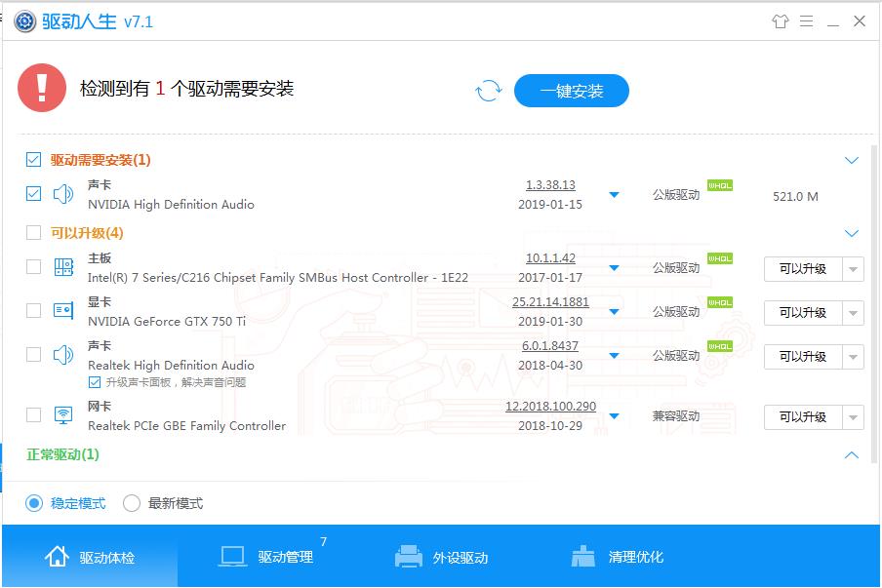The width and height of the screenshot is (882, 588).
Task: Toggle the 可以升级(4) group checkbox
Action: pyautogui.click(x=33, y=233)
